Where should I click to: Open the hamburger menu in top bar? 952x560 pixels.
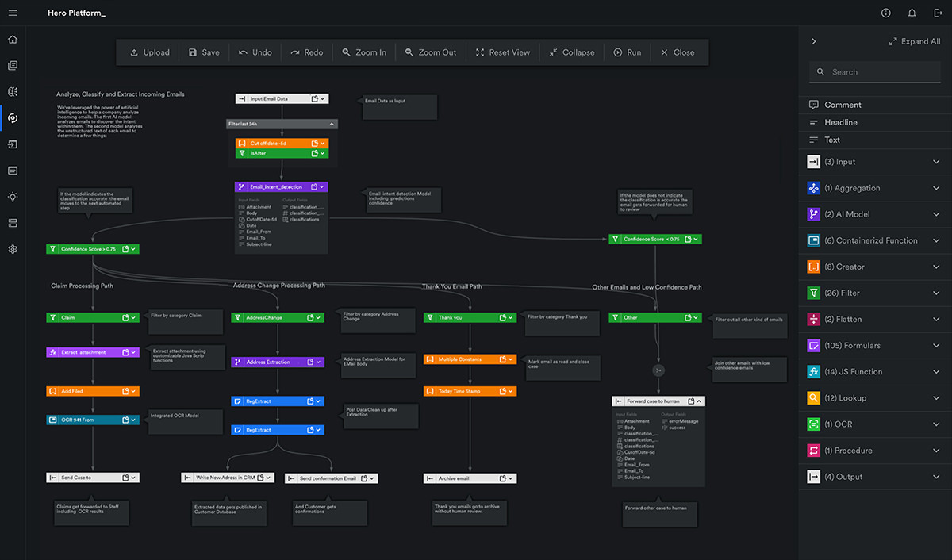coord(13,13)
